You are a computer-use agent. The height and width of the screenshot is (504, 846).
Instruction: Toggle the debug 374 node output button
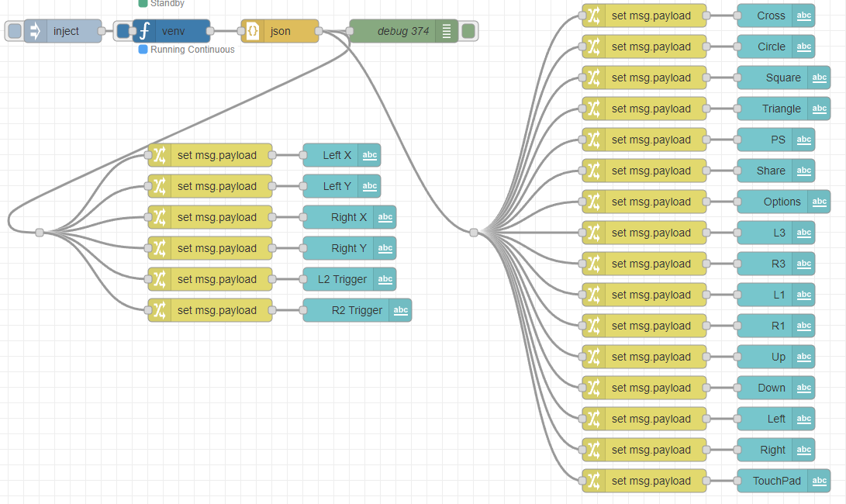click(x=468, y=31)
